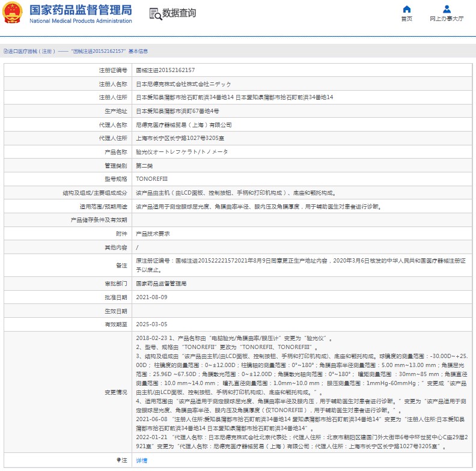Screen dimensions: 476x471
Task: Click the 有效期至 label
Action: pos(115,324)
